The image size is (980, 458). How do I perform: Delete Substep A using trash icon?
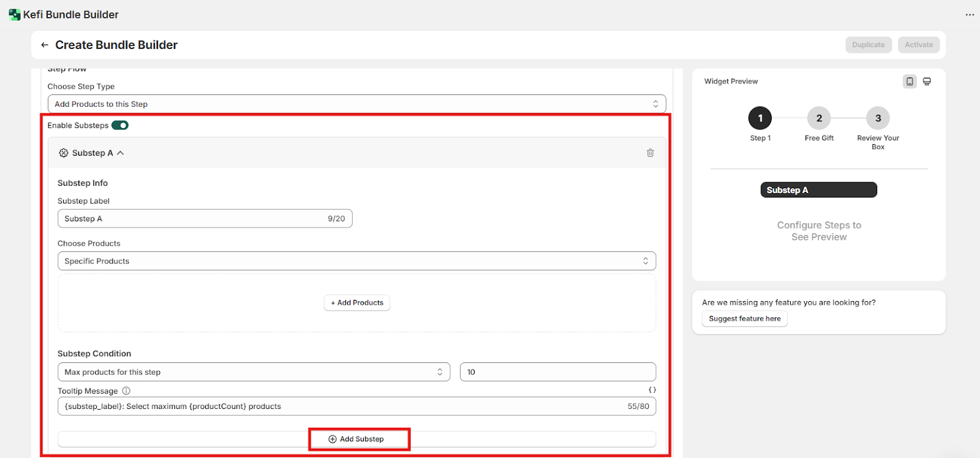coord(650,153)
